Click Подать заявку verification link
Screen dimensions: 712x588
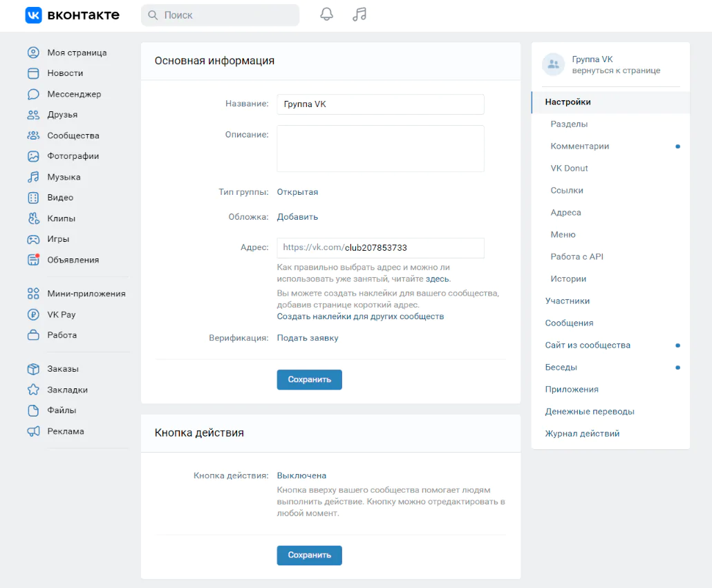[x=308, y=338]
